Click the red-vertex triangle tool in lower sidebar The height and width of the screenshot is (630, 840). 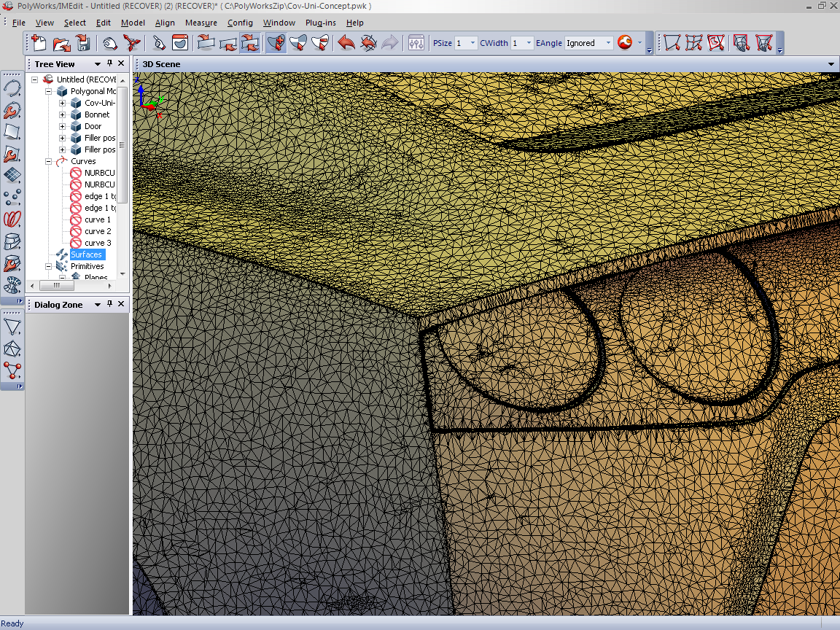coord(12,370)
